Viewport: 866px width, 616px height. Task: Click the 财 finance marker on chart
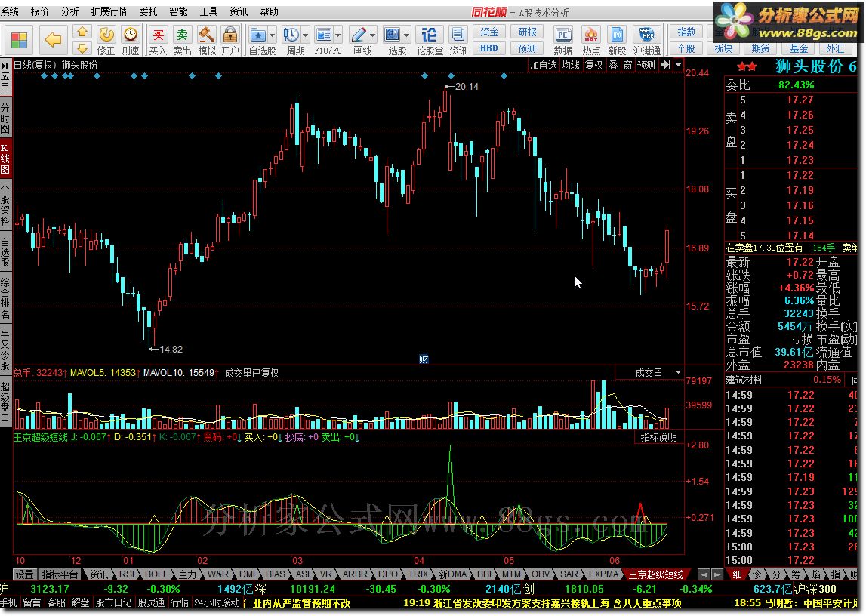tap(424, 359)
